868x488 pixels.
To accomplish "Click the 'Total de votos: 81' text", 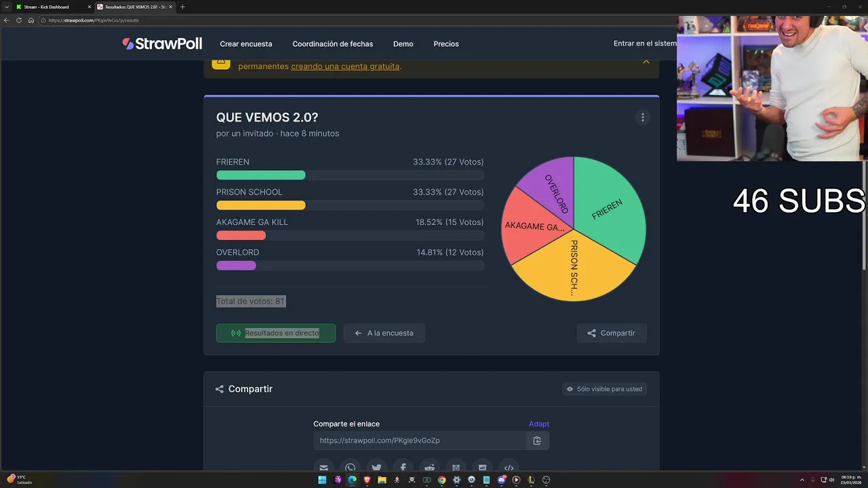I will pyautogui.click(x=251, y=301).
